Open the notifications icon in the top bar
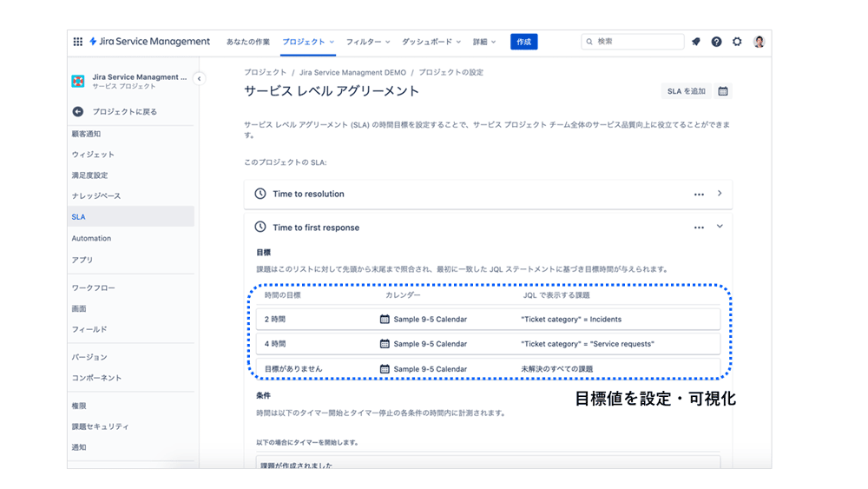The image size is (868, 489). click(696, 42)
